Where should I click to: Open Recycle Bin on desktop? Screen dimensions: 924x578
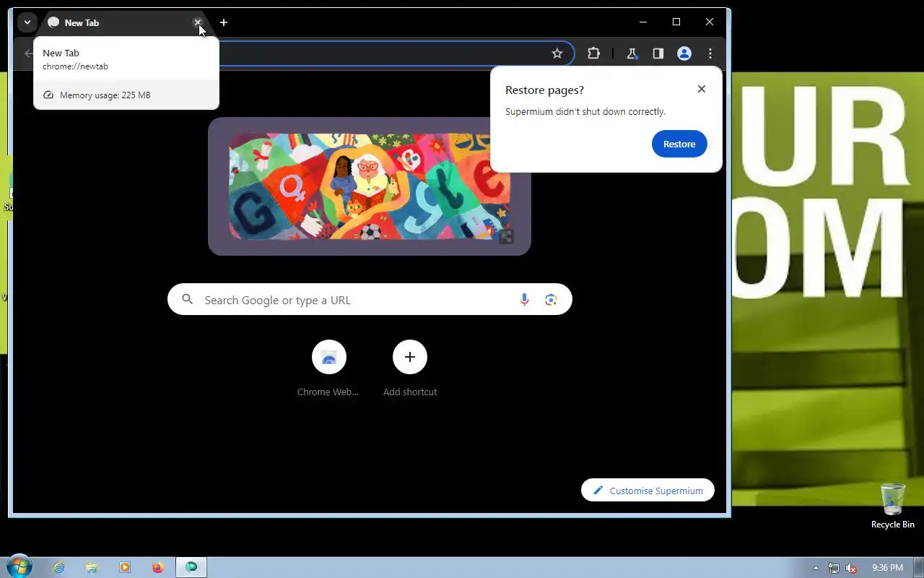pos(893,506)
